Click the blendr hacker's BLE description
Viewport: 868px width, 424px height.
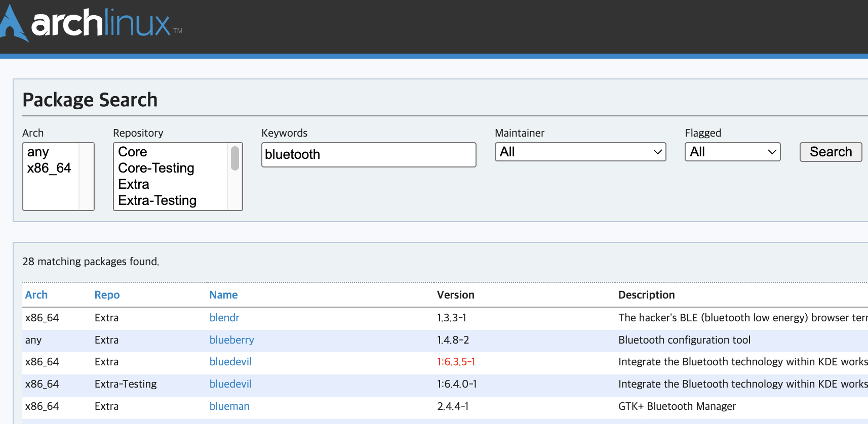pos(743,318)
